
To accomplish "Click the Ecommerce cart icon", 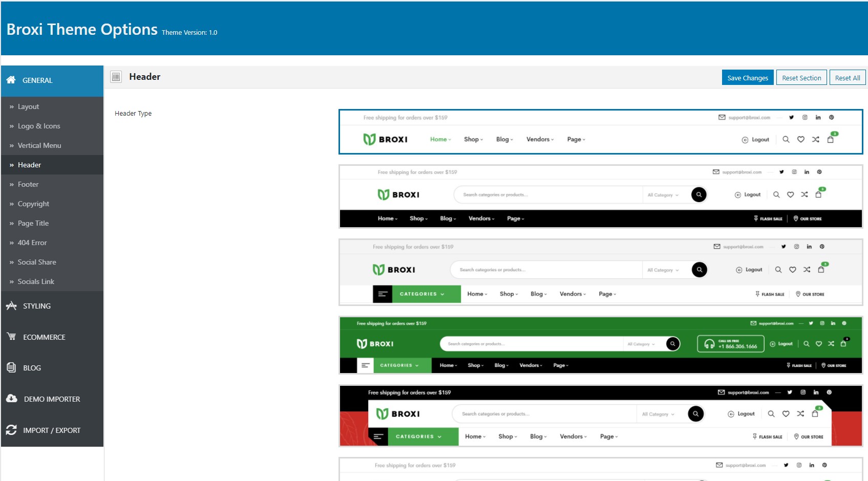I will click(11, 336).
